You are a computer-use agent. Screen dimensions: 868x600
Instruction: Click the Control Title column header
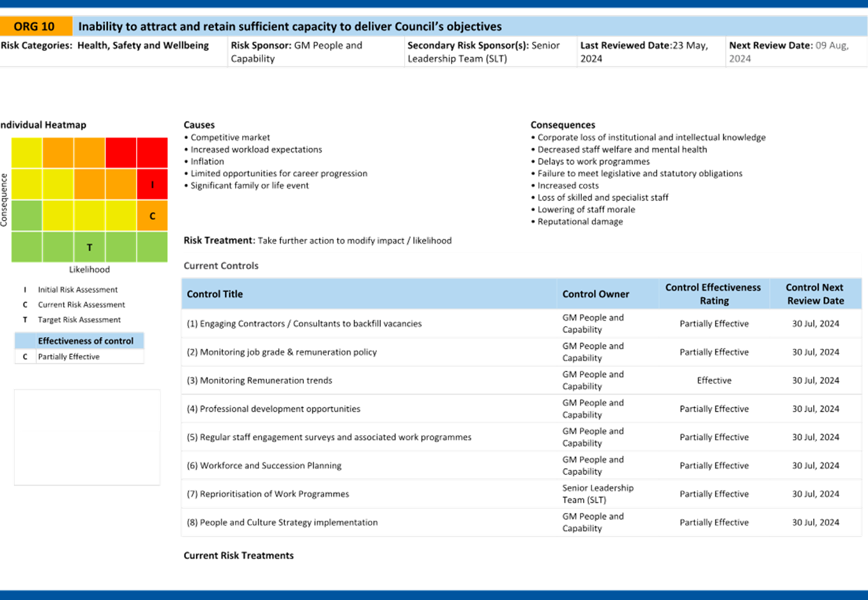(x=215, y=294)
